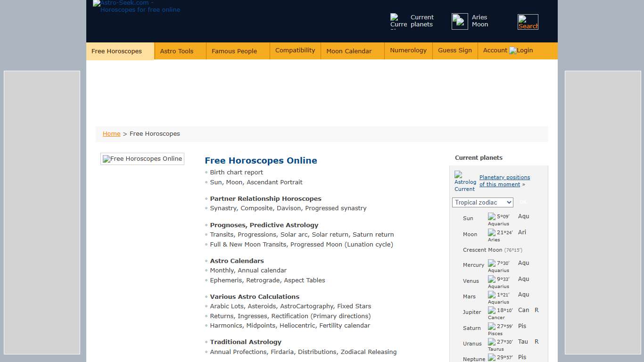The height and width of the screenshot is (362, 644).
Task: Click the Aries Moon icon box
Action: (x=460, y=22)
